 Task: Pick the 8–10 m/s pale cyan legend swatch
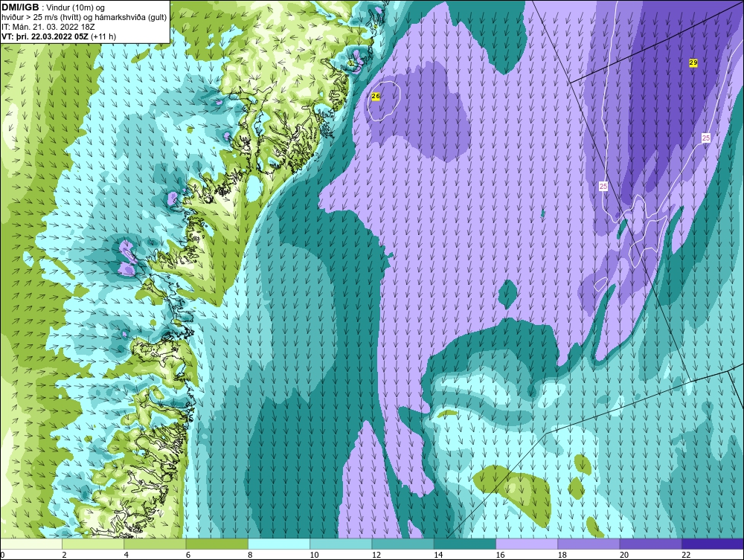tap(279, 544)
